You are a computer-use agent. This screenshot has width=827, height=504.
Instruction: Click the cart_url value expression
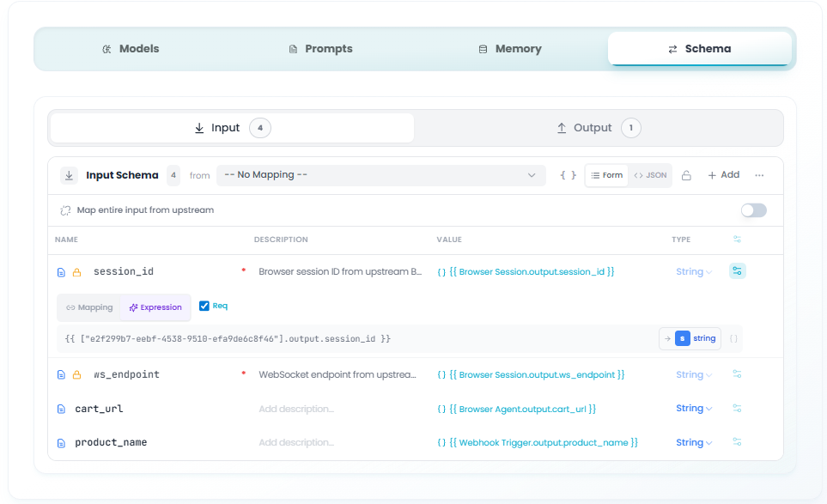click(x=516, y=409)
